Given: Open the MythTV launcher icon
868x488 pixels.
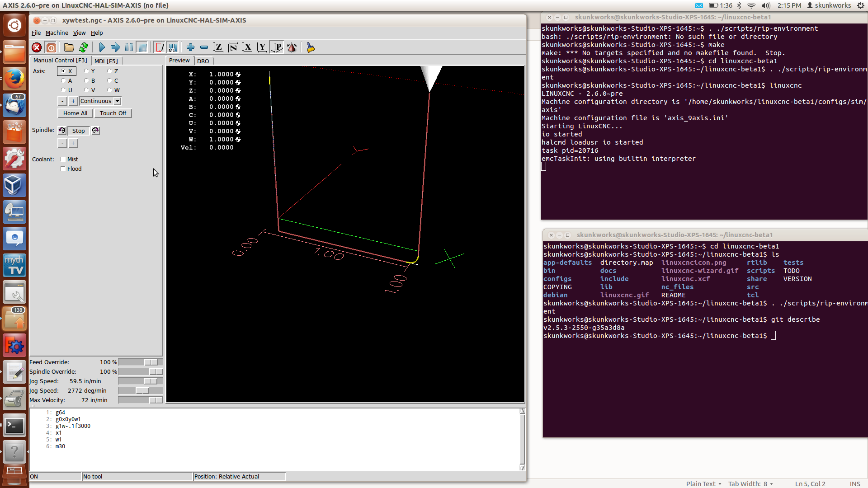Looking at the screenshot, I should pos(14,266).
